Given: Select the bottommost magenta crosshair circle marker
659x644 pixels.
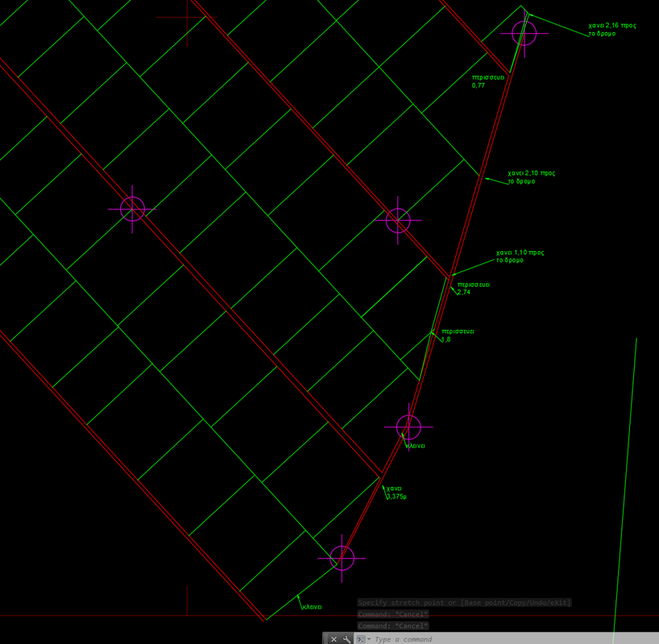Looking at the screenshot, I should (x=342, y=557).
